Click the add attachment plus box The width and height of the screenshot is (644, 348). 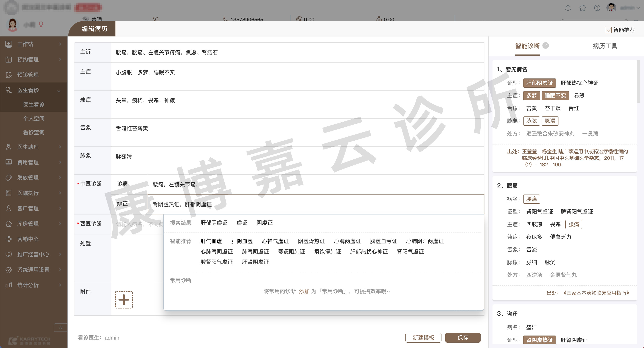124,299
